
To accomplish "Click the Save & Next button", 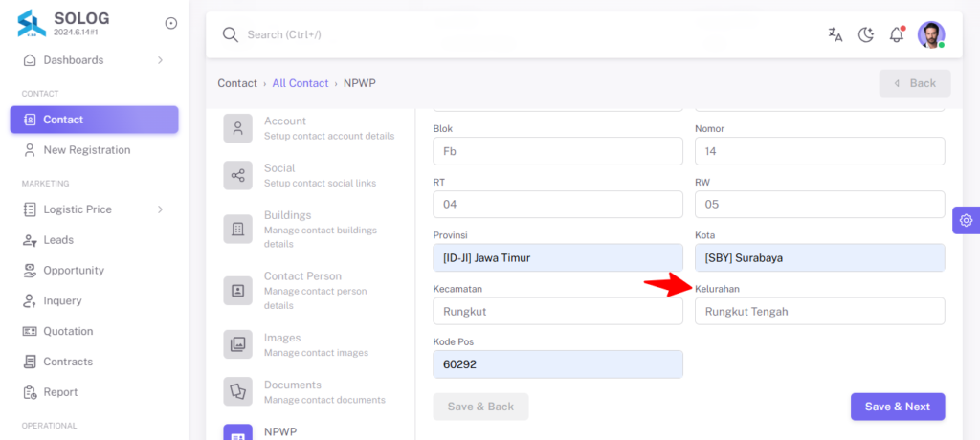I will point(898,407).
